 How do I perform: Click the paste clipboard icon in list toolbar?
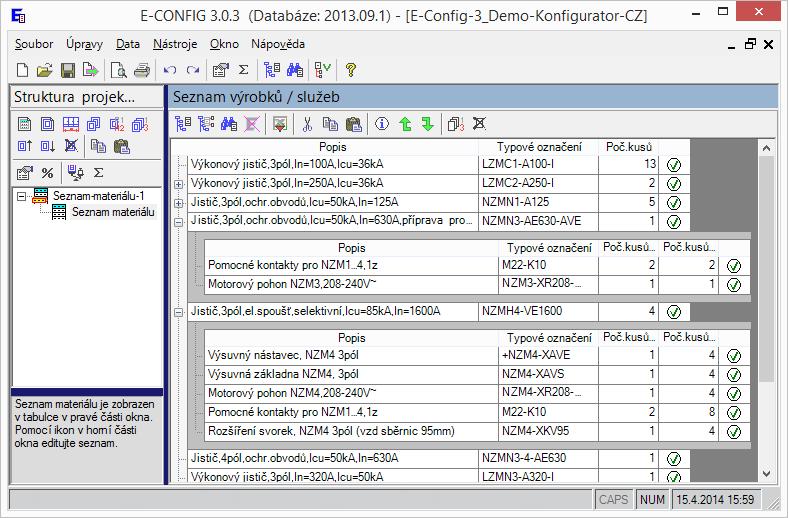354,124
